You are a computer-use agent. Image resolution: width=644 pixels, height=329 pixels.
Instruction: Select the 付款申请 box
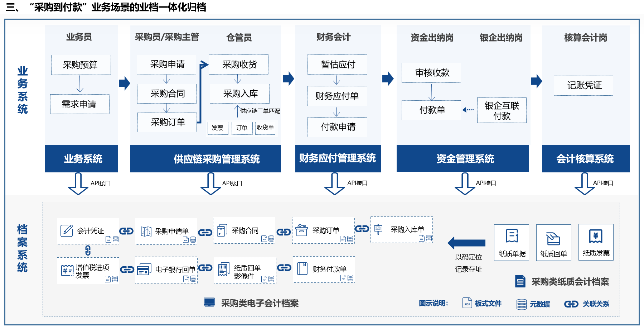(337, 127)
